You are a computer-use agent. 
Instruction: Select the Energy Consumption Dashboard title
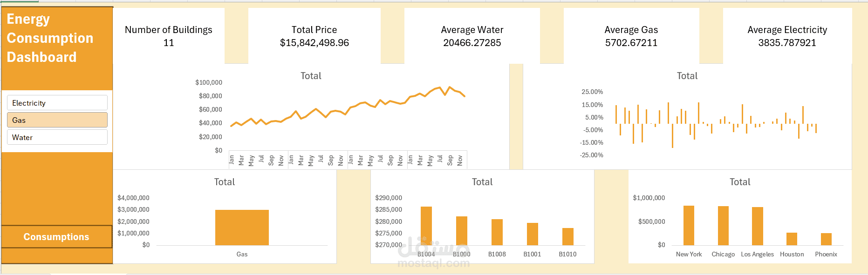[50, 38]
